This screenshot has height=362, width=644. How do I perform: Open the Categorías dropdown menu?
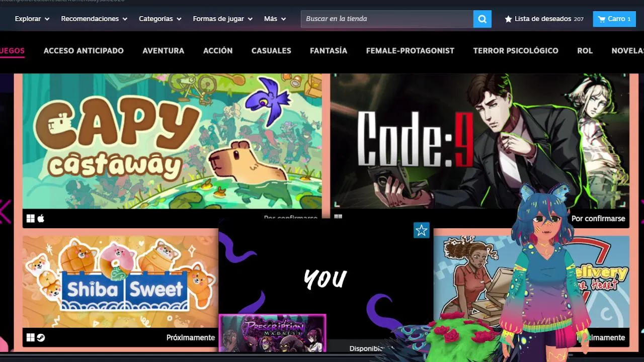click(x=160, y=19)
